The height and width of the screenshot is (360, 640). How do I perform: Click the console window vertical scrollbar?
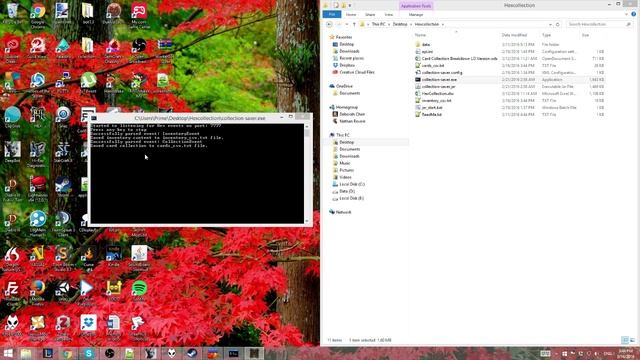307,173
